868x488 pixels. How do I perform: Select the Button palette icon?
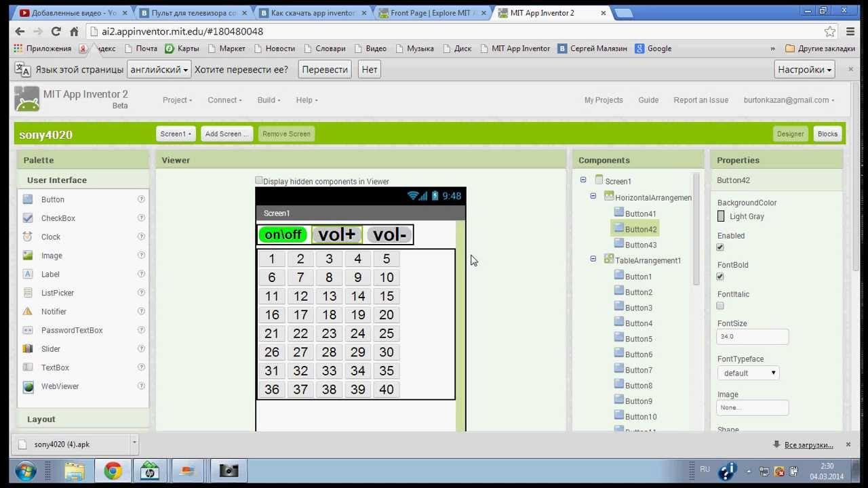(x=28, y=199)
